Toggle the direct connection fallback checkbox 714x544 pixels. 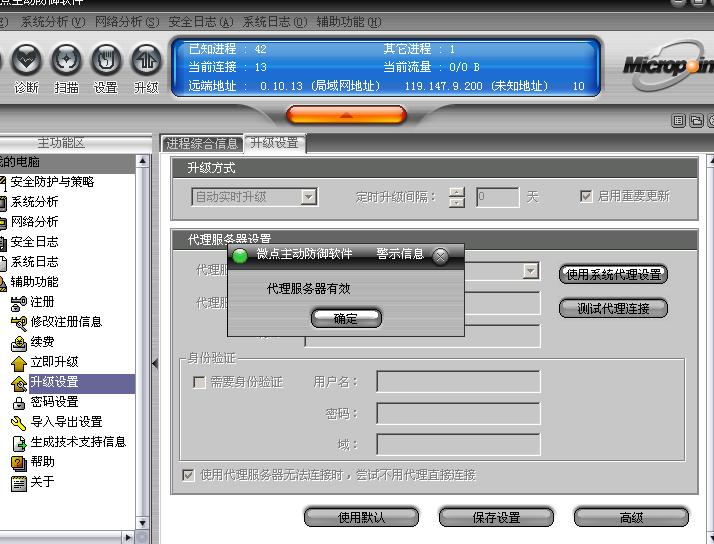coord(188,475)
